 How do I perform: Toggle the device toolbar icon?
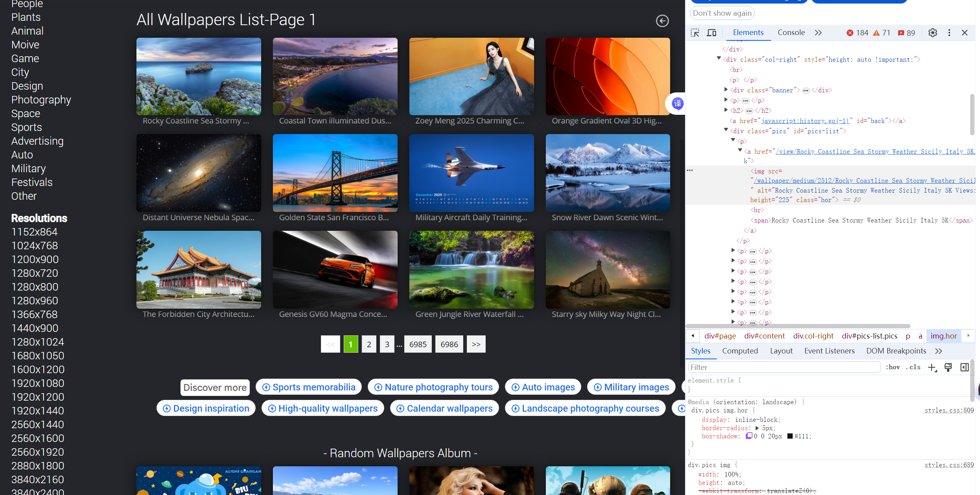(711, 33)
